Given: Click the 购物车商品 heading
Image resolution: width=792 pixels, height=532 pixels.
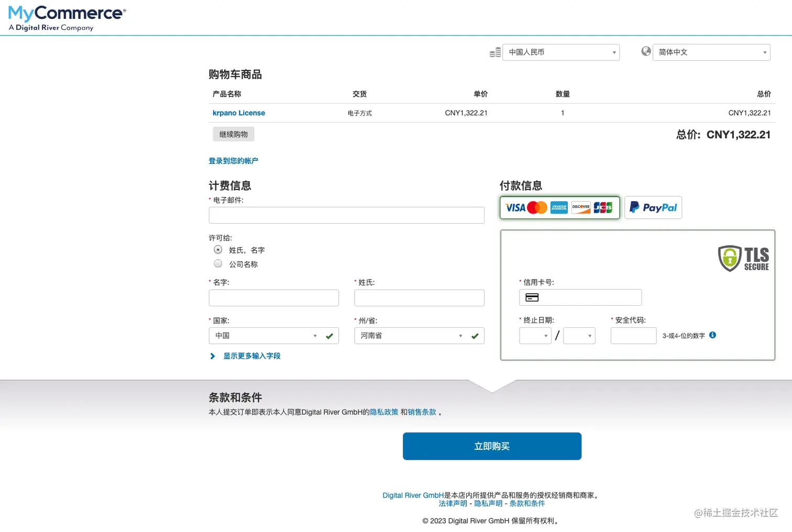Looking at the screenshot, I should click(x=235, y=74).
